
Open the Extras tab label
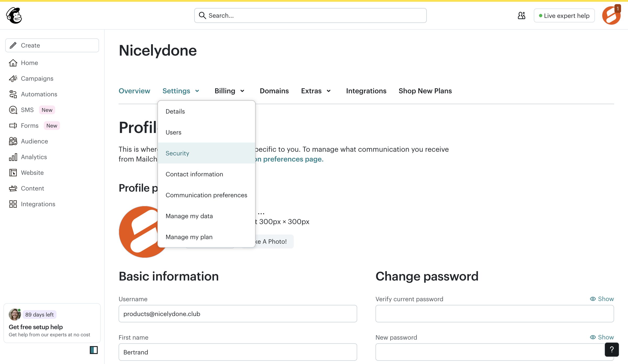(311, 91)
